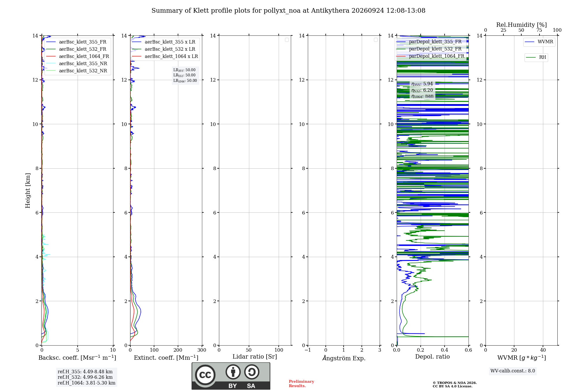This screenshot has height=392, width=577.
Task: Click tick label 75 on Rel.Humidity axis
Action: [x=539, y=30]
